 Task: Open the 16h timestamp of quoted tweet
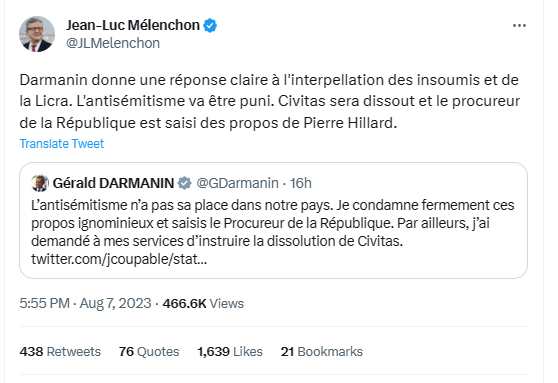pos(301,183)
